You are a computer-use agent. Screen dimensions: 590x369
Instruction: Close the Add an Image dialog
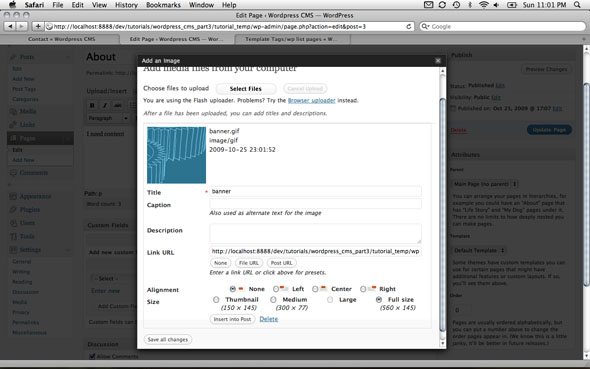[438, 61]
